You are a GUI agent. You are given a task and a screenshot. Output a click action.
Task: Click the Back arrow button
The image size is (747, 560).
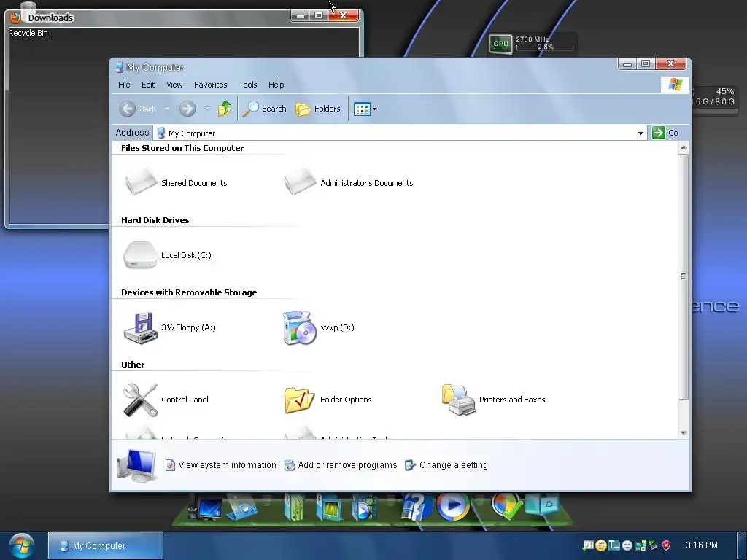(x=137, y=109)
